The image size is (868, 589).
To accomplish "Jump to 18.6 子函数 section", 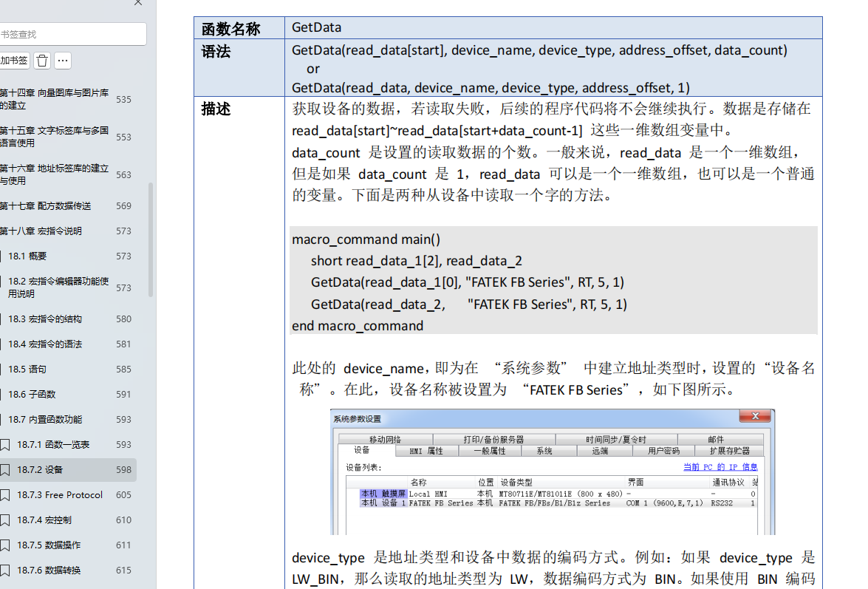I will click(x=32, y=395).
